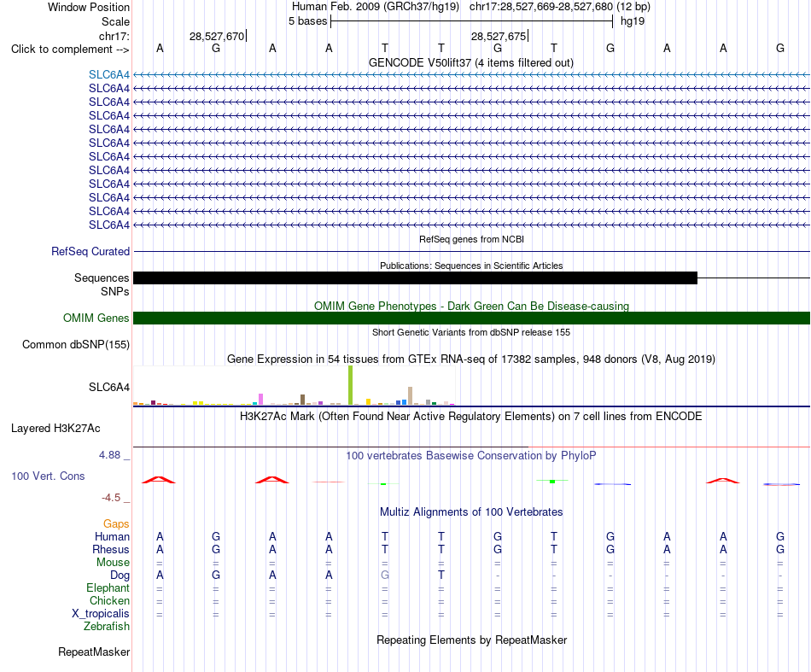Click the 100 Vert. Cons track label
The image size is (811, 672).
(x=48, y=476)
